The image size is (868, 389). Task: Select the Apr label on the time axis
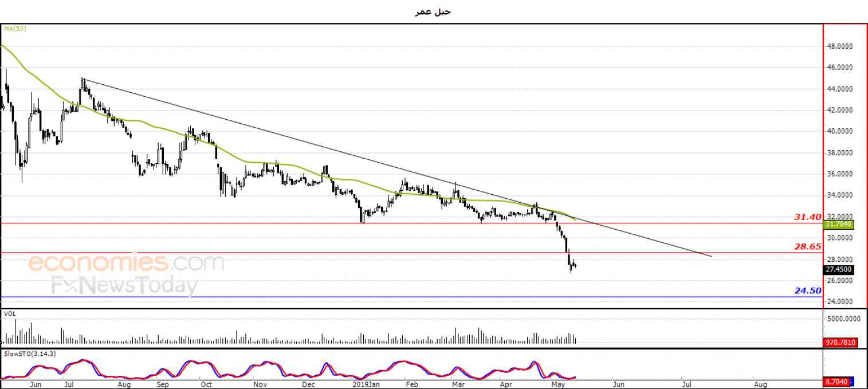point(506,384)
